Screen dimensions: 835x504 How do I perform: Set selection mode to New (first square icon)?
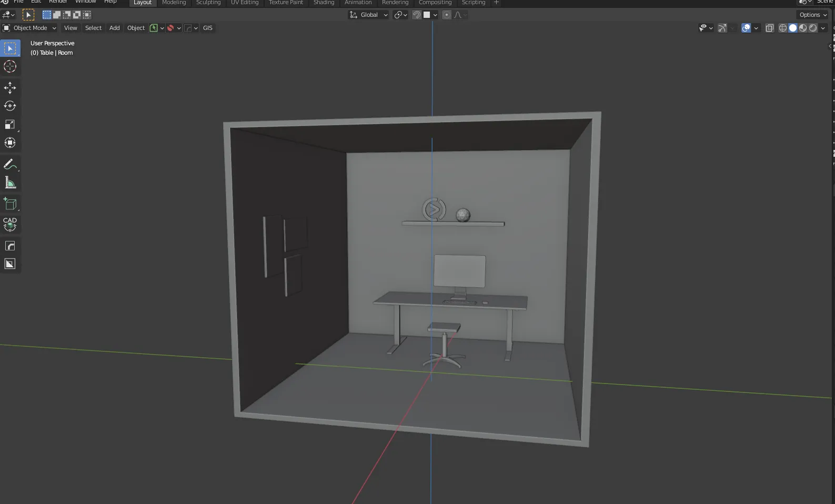47,15
